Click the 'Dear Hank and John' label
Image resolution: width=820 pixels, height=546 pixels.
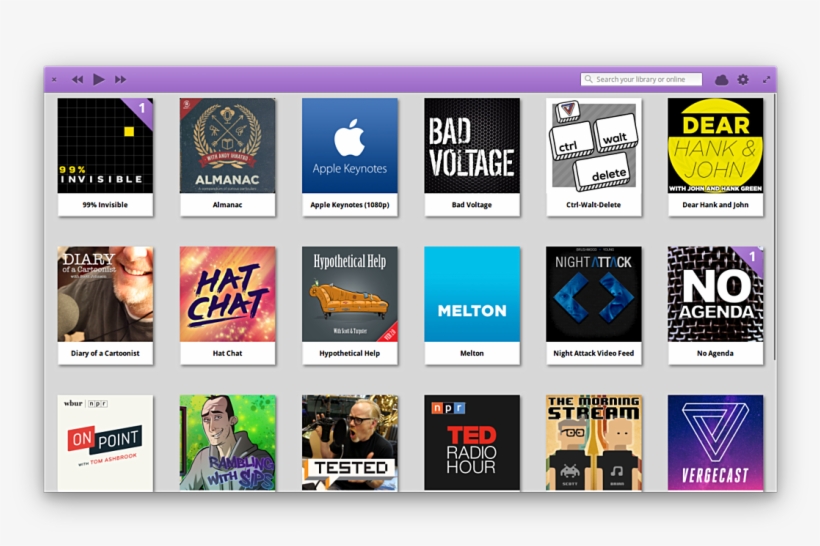point(715,204)
